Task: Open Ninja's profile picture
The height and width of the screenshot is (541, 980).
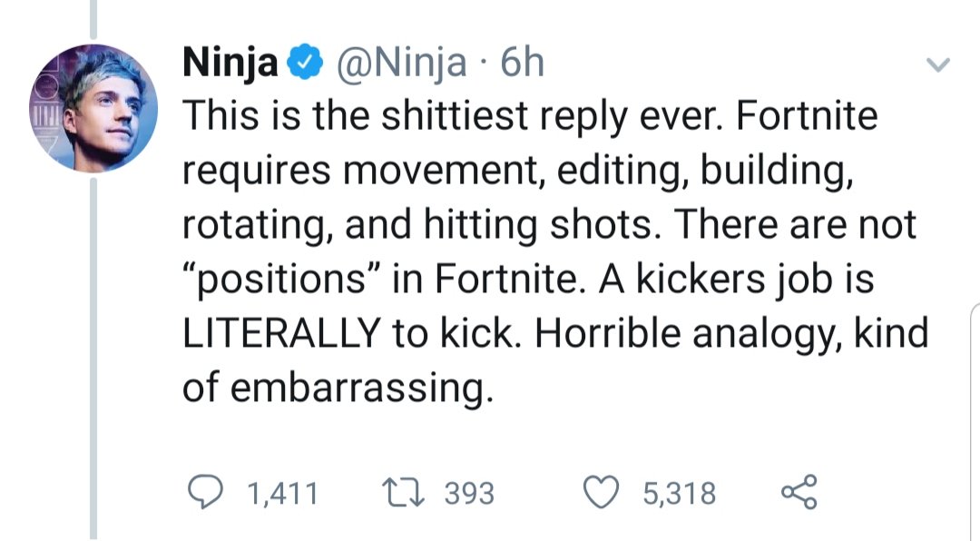Action: (93, 108)
